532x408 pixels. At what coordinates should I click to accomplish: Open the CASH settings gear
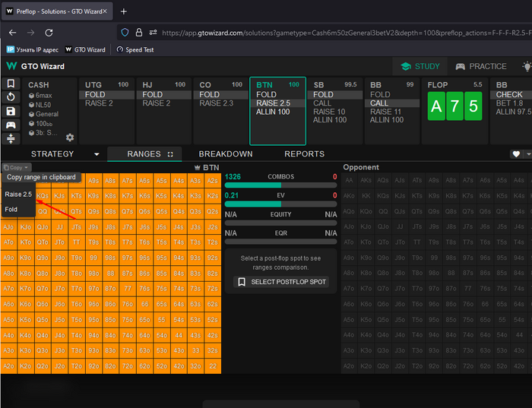click(70, 138)
